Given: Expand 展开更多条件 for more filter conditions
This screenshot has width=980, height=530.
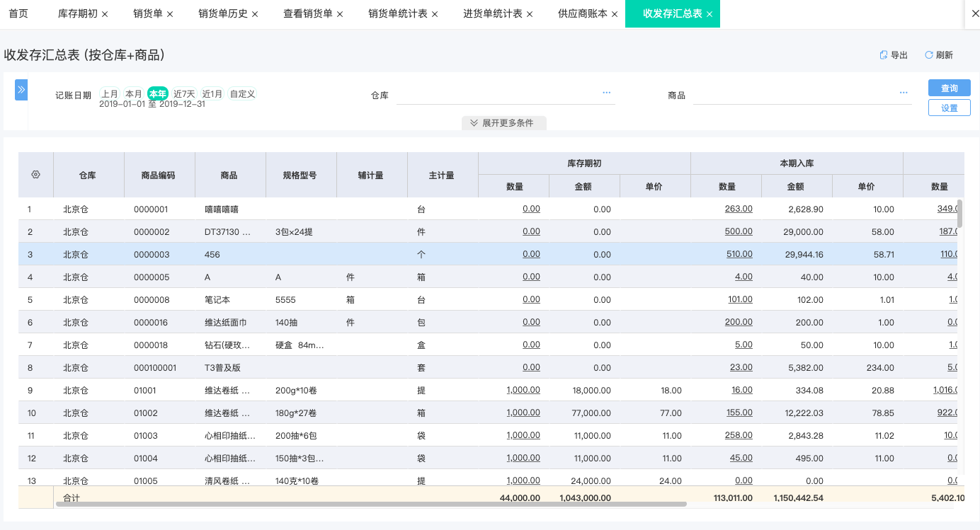Looking at the screenshot, I should [x=503, y=122].
